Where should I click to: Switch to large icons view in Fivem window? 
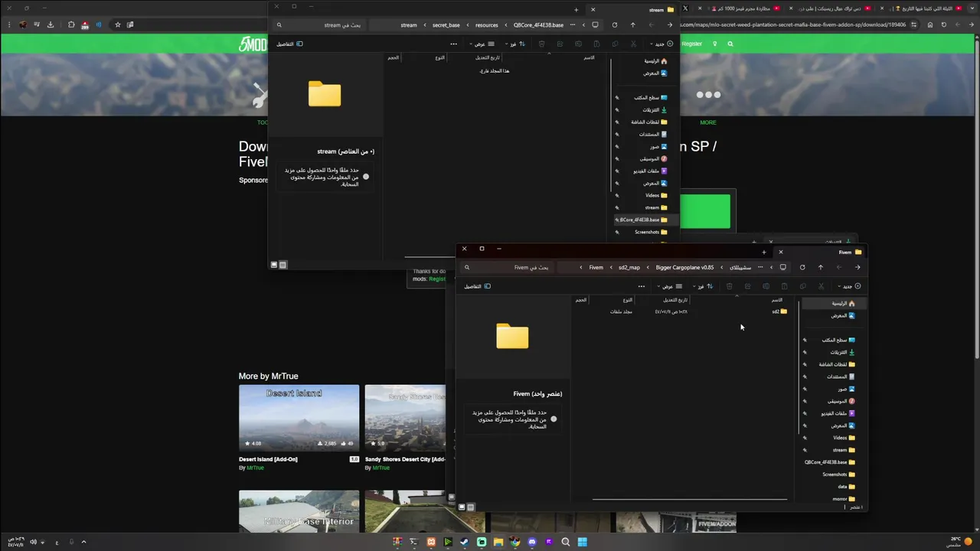pyautogui.click(x=462, y=507)
